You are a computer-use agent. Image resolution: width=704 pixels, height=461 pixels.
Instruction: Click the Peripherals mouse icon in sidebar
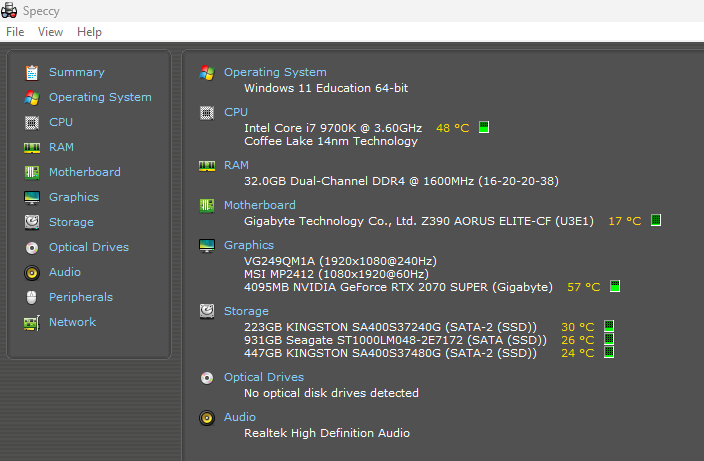click(x=31, y=297)
